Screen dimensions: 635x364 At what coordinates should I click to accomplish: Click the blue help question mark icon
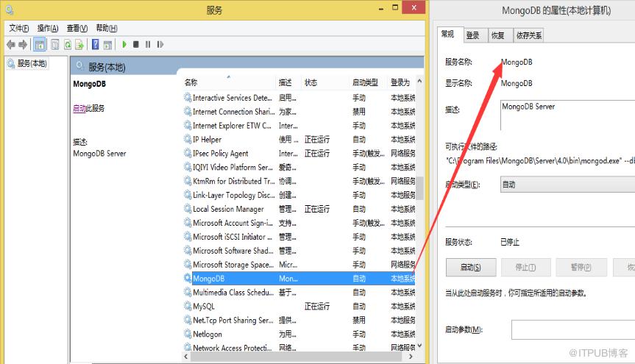pos(95,44)
